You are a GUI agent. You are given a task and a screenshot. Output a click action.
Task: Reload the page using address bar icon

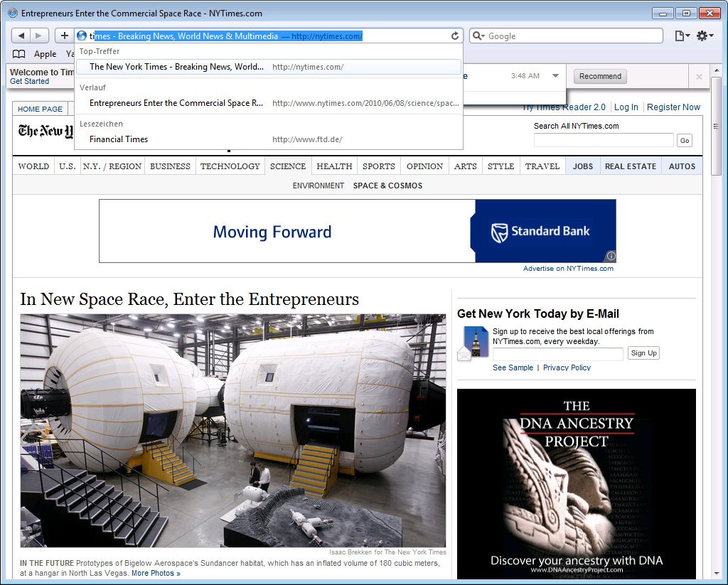point(455,36)
